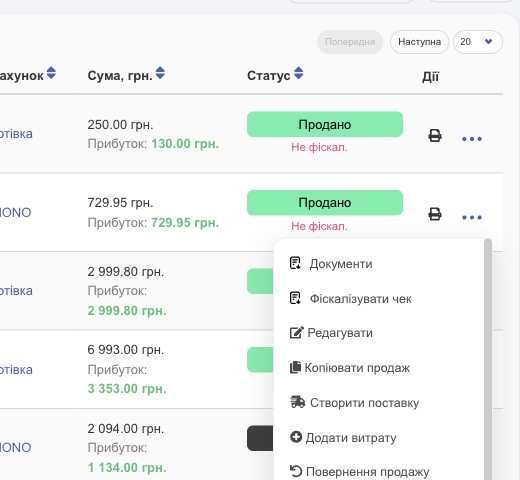Click Продано status of 729.95 грн. sale
520x480 pixels.
point(325,203)
